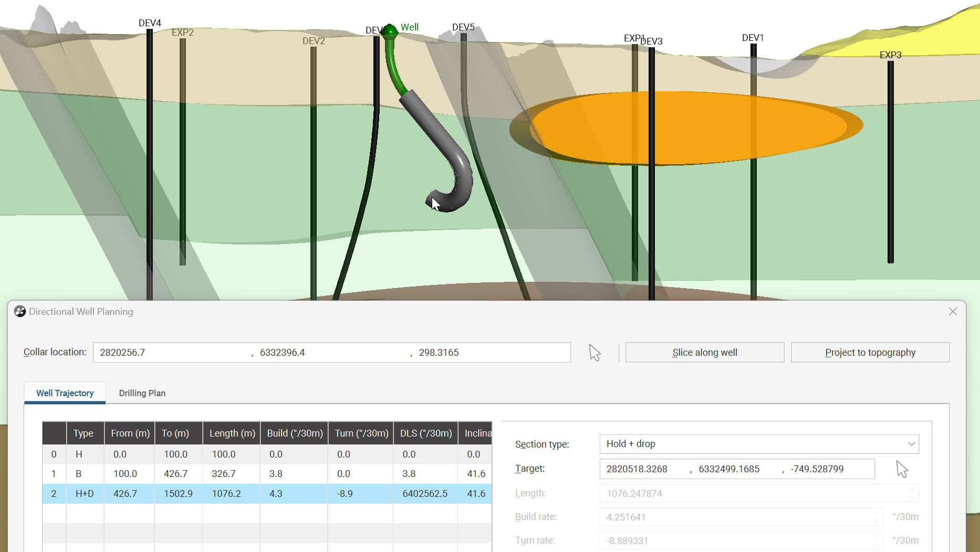Click the Project to topography button
Viewport: 980px width, 552px height.
coord(870,353)
